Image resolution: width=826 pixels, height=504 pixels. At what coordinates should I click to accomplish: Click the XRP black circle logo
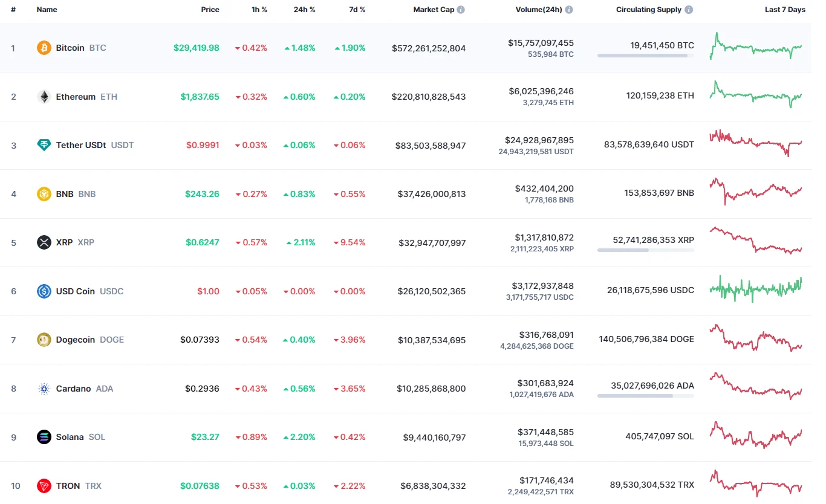coord(44,242)
